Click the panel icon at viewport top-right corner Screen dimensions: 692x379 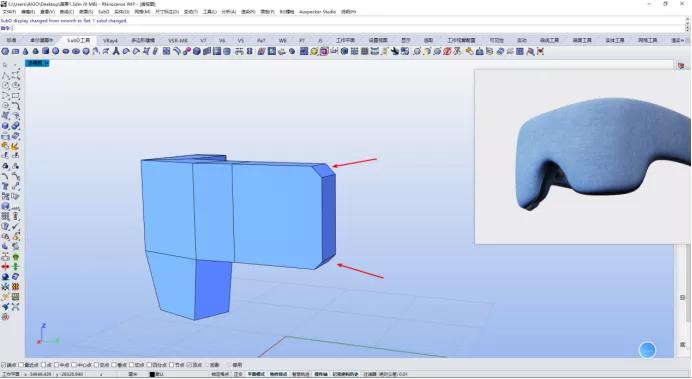tap(681, 65)
